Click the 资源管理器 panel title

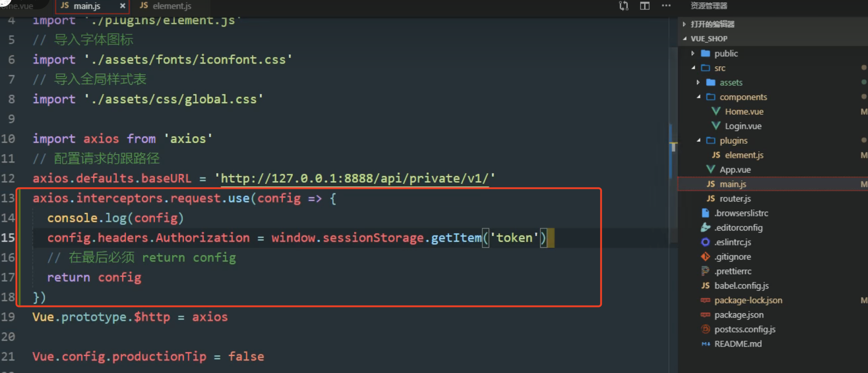(x=709, y=5)
